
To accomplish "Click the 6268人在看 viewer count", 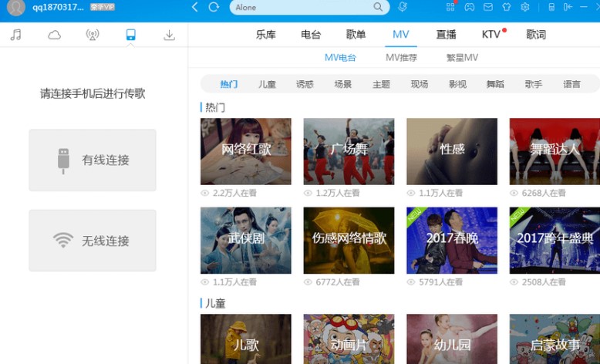I will (x=544, y=194).
